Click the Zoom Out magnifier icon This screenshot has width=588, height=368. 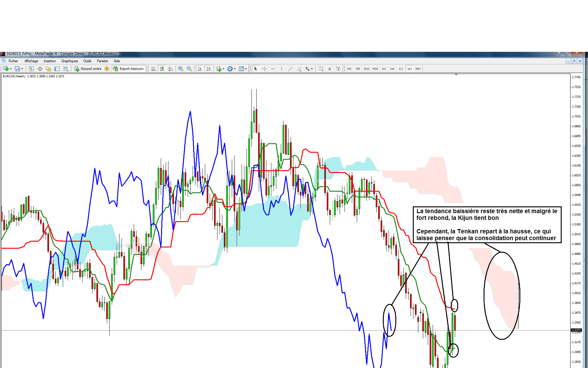[x=189, y=69]
